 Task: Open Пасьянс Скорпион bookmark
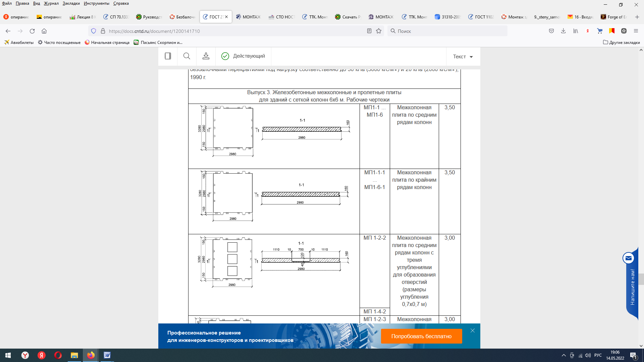(158, 43)
